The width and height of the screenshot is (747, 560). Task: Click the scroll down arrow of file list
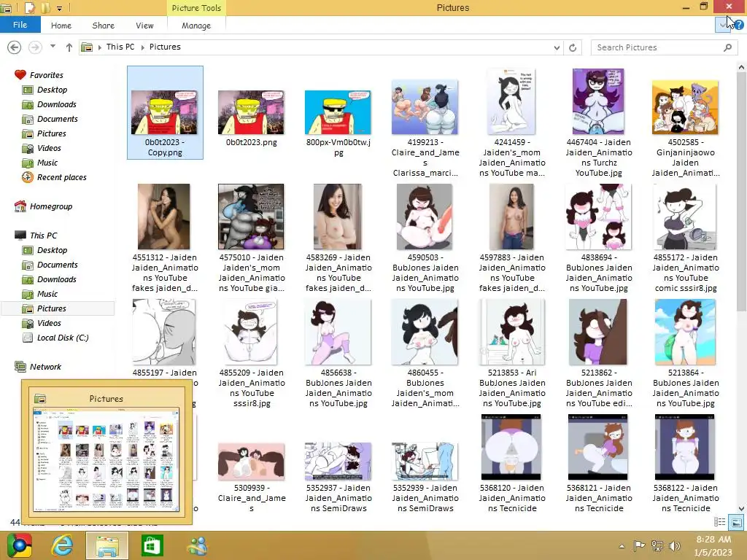point(741,508)
